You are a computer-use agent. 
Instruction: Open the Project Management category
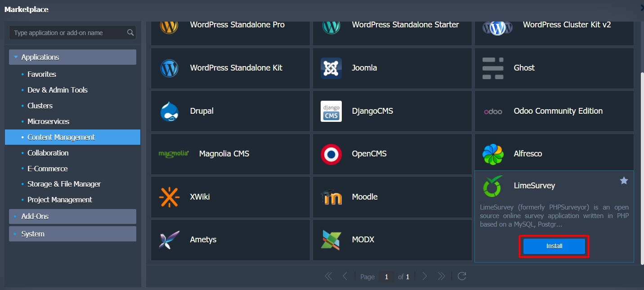(x=60, y=200)
